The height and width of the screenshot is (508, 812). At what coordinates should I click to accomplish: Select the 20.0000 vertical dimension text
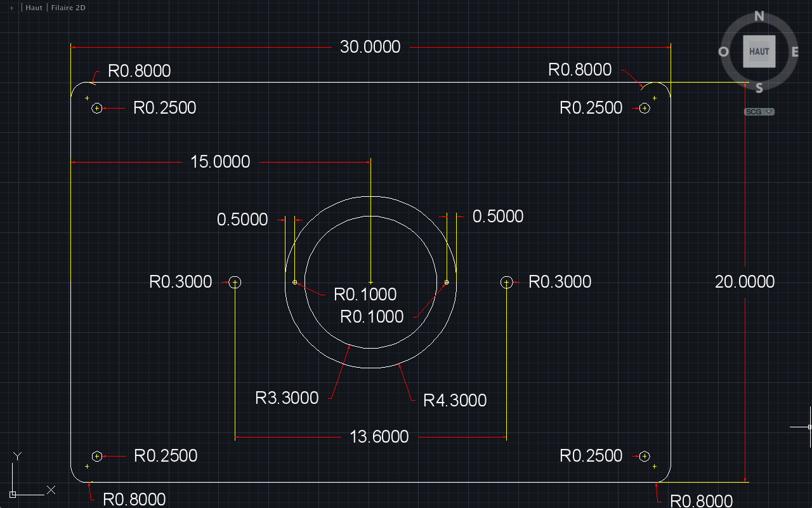pyautogui.click(x=745, y=282)
